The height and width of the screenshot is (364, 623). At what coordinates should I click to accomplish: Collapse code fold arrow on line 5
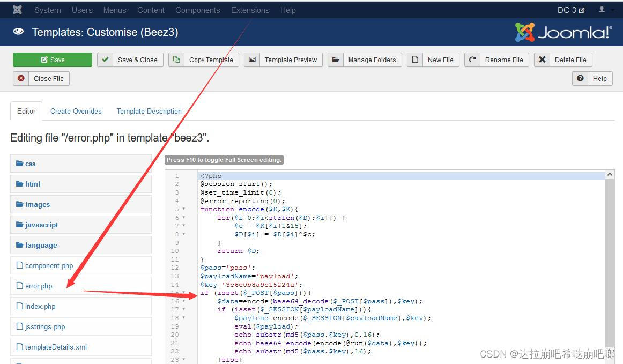click(x=183, y=209)
